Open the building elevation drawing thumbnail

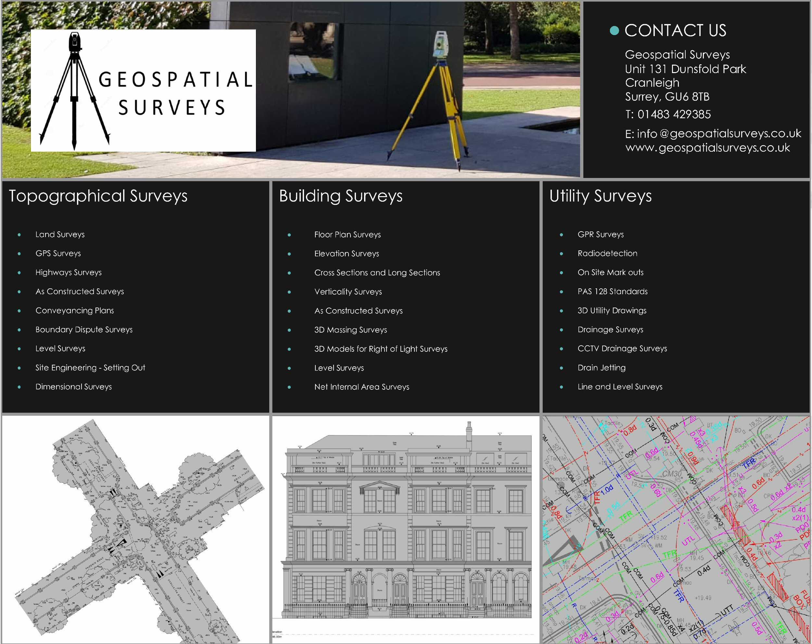coord(406,529)
